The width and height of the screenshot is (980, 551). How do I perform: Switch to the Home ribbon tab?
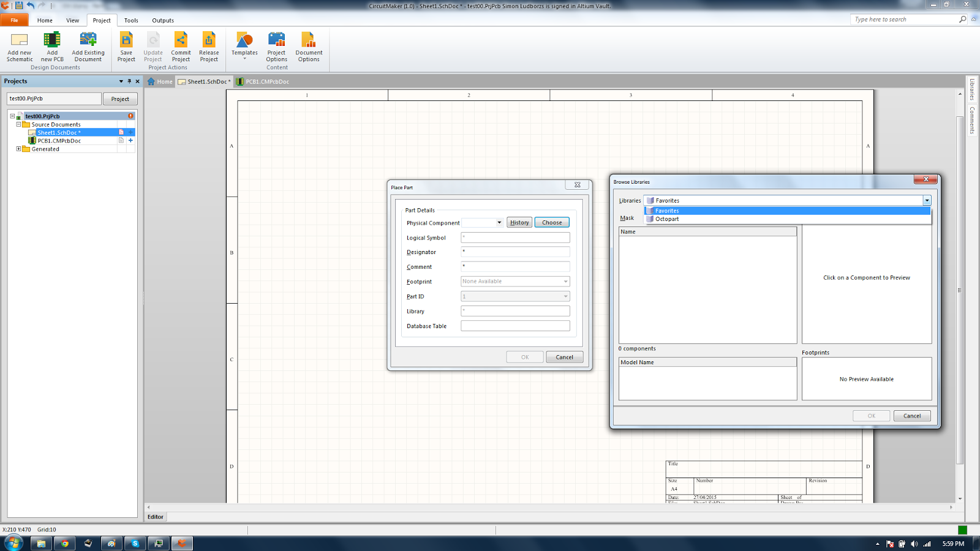(45, 20)
